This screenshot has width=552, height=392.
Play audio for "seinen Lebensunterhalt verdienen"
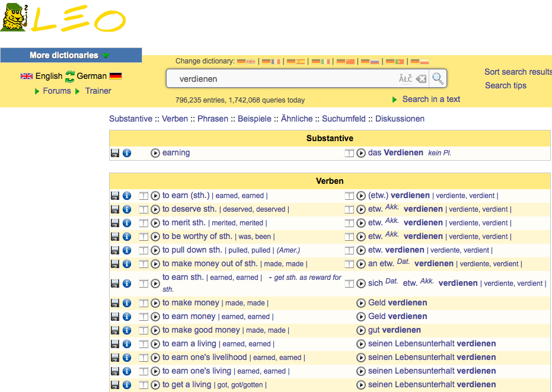(361, 343)
